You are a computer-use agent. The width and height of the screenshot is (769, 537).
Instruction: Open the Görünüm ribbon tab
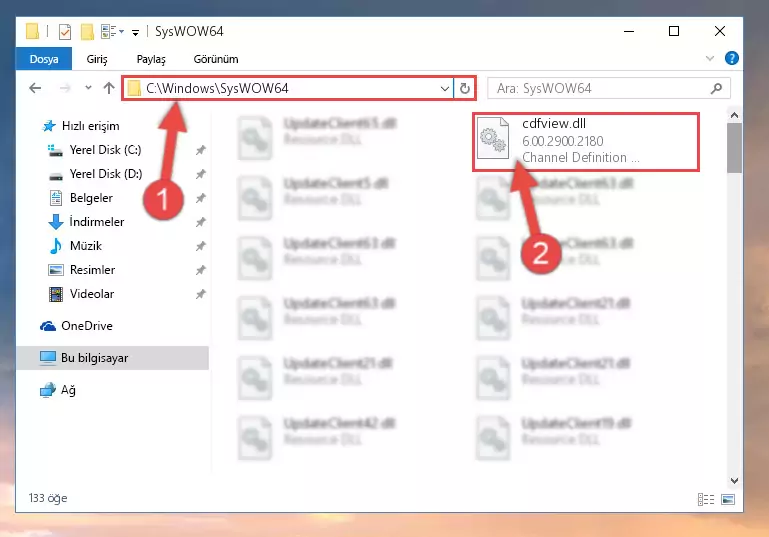coord(216,59)
